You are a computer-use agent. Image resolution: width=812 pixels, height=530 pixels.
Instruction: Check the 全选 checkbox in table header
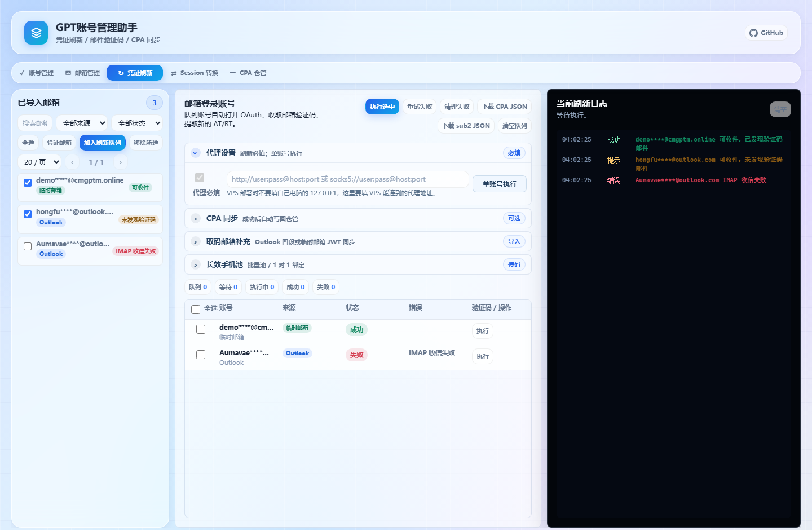click(x=196, y=310)
